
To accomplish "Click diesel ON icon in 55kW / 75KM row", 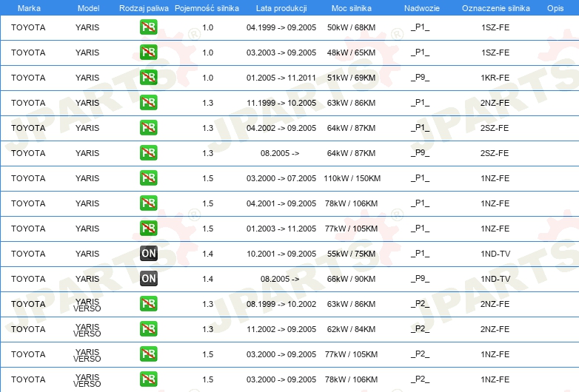I will [148, 254].
